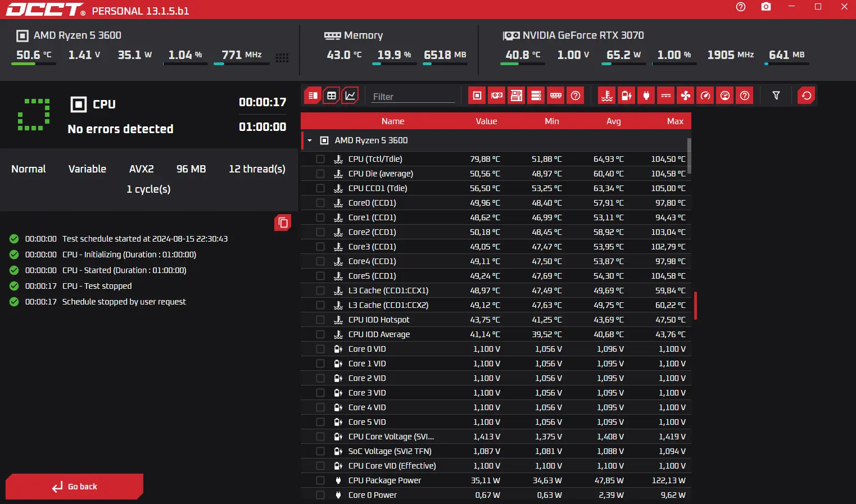The image size is (856, 504).
Task: Toggle CPU sensors filter icon
Action: click(x=477, y=96)
